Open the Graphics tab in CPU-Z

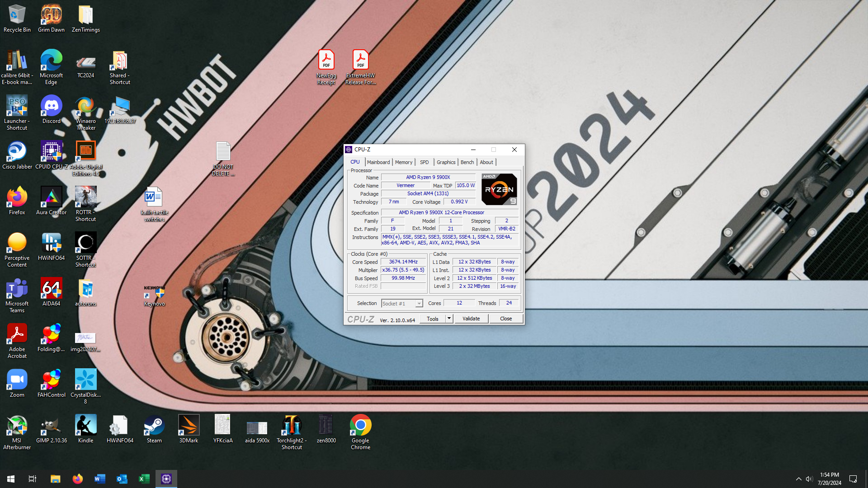pos(446,162)
